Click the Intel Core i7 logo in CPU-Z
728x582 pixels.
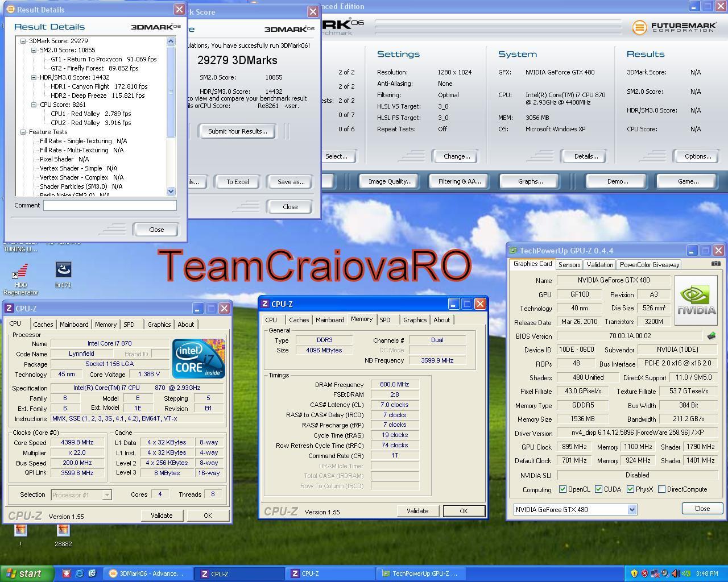pyautogui.click(x=198, y=358)
